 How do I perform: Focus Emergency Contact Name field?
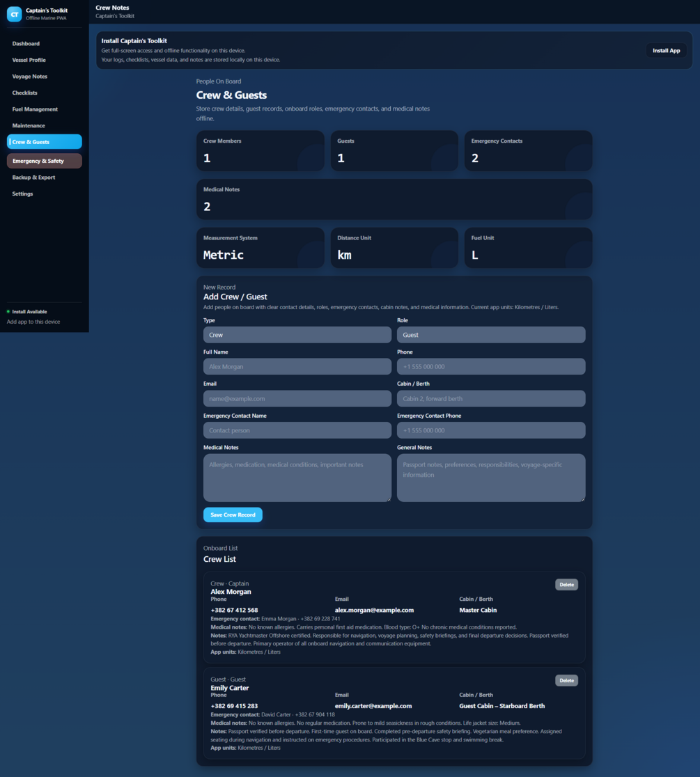tap(297, 430)
